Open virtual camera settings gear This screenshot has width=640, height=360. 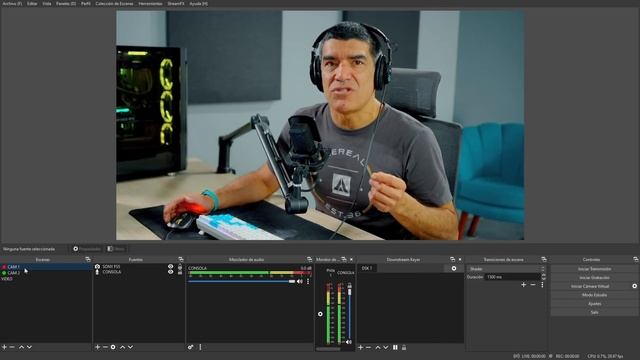pyautogui.click(x=635, y=286)
